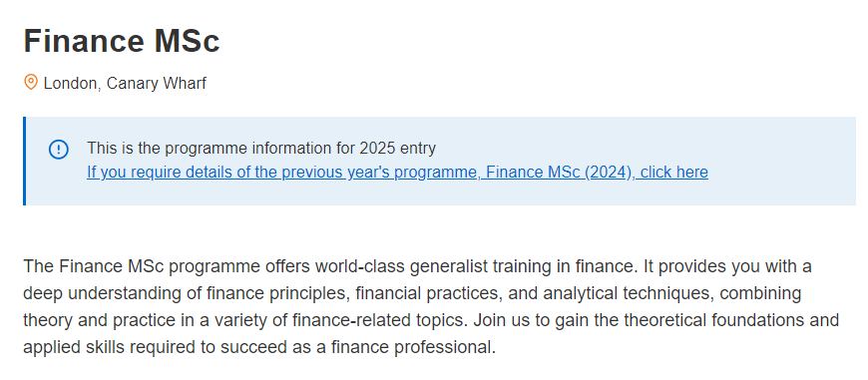Click the last line ending 'finance professional.'
This screenshot has width=868, height=380.
pos(259,348)
